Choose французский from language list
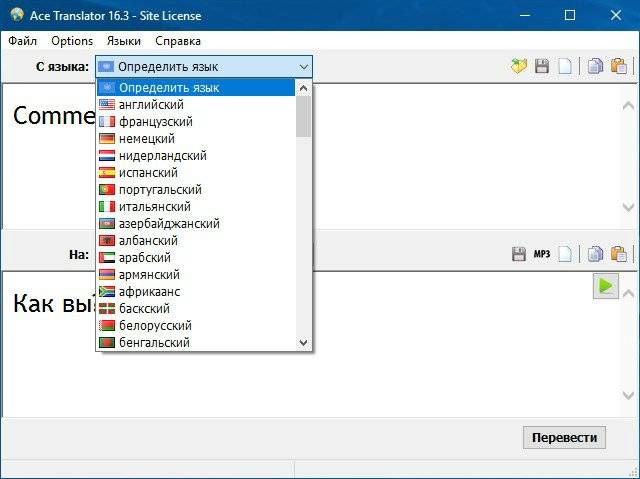The width and height of the screenshot is (640, 479). click(x=196, y=122)
